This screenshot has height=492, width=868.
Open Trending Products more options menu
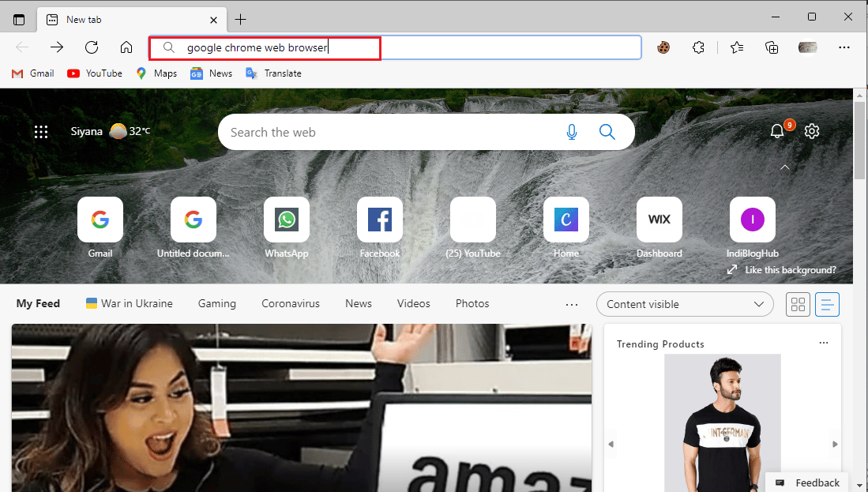(824, 344)
